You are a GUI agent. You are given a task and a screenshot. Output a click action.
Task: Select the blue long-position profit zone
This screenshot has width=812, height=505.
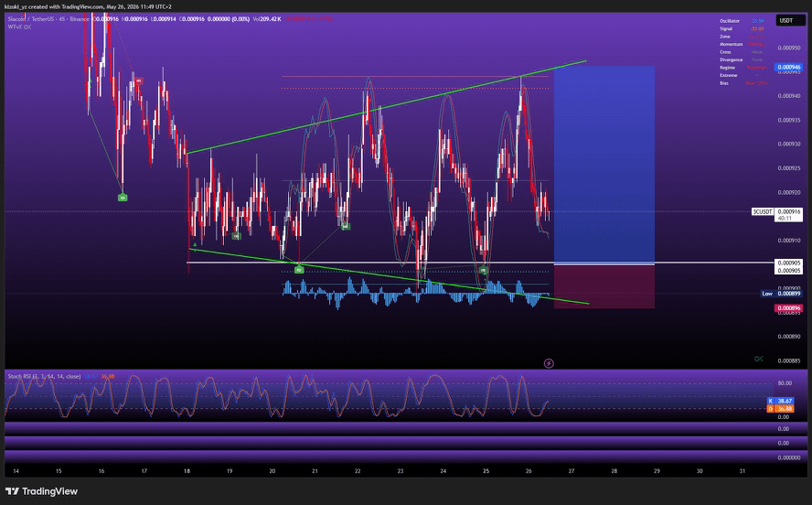(604, 165)
